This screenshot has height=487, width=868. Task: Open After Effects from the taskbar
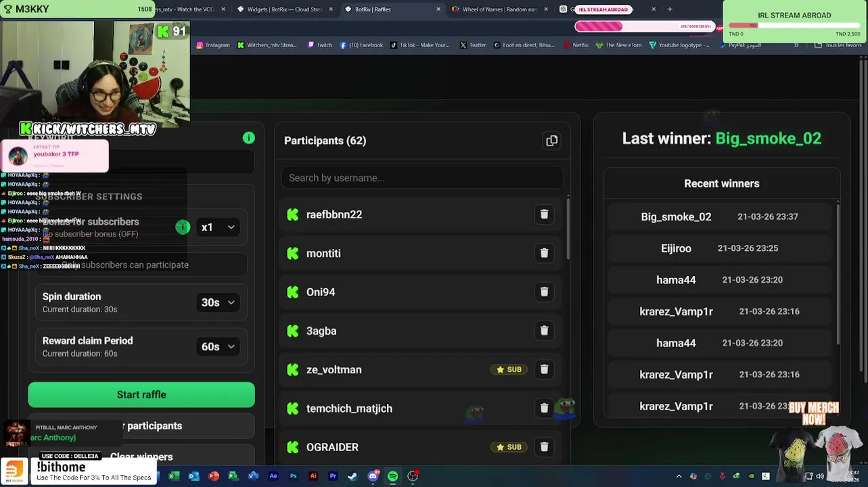coord(273,476)
